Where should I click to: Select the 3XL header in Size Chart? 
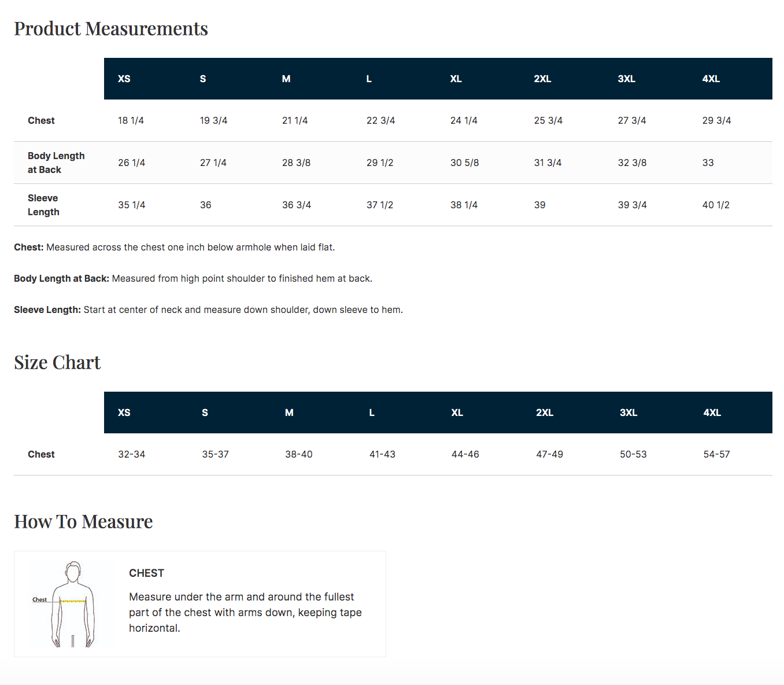pyautogui.click(x=628, y=413)
